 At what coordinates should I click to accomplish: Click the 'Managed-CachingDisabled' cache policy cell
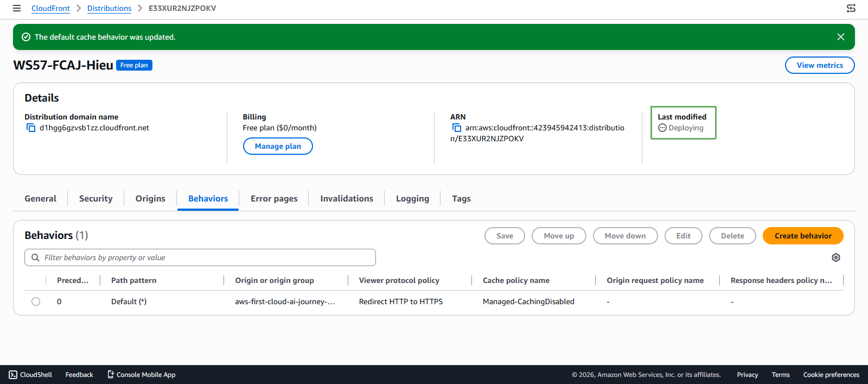pos(528,301)
